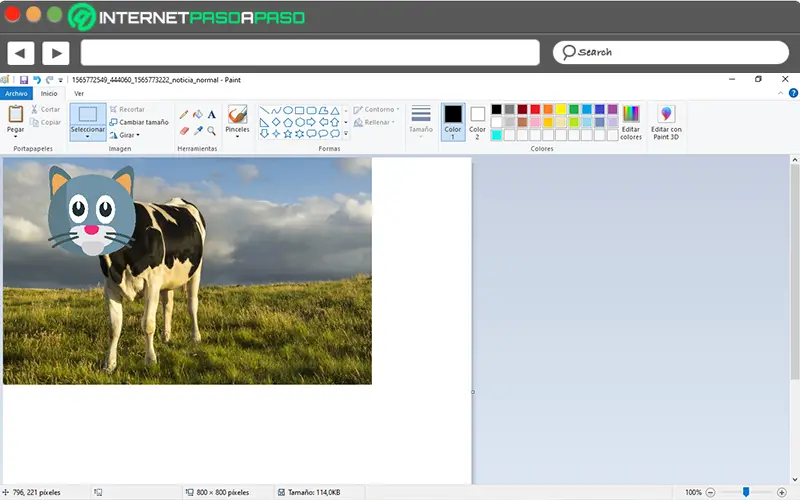The image size is (800, 500).
Task: Pick the Pentagon shape
Action: pyautogui.click(x=288, y=122)
